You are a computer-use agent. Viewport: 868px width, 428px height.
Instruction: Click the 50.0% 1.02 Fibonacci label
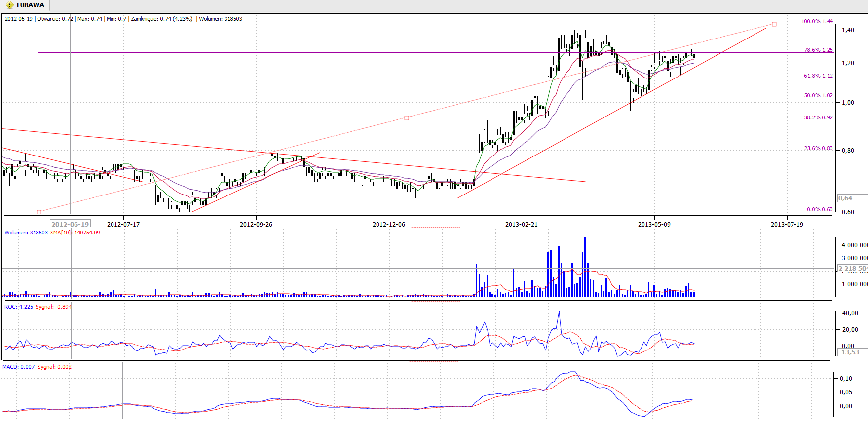pos(819,95)
